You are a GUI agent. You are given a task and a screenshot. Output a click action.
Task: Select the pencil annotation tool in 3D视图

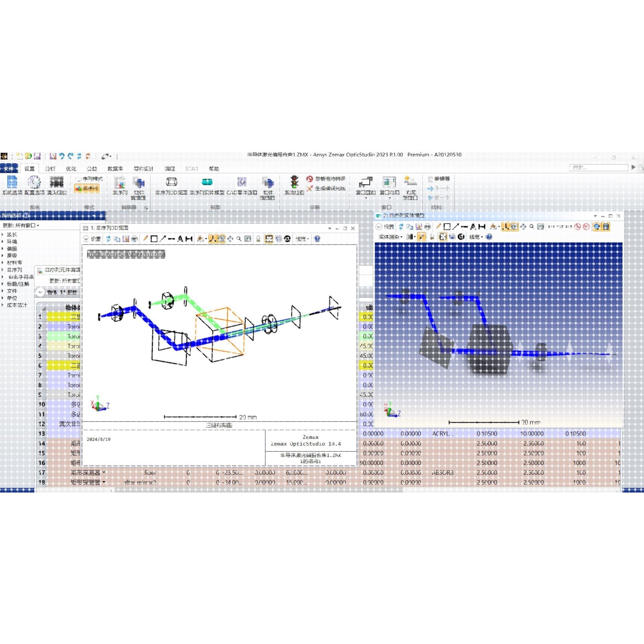coord(145,239)
